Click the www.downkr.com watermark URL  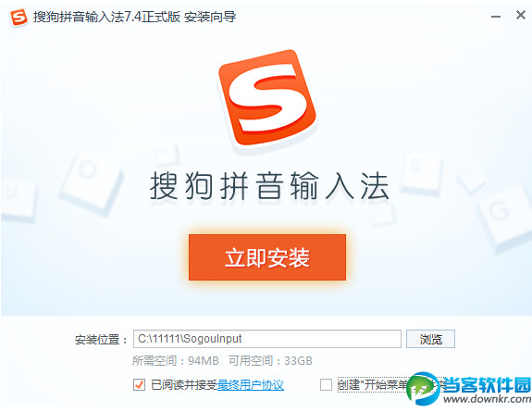coord(486,399)
